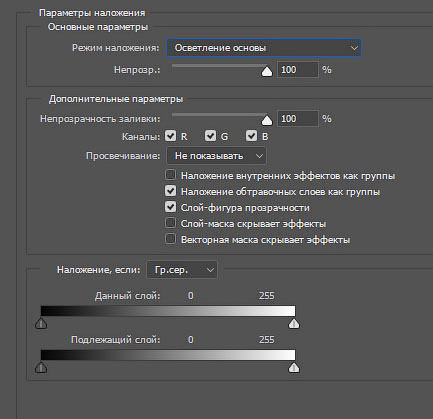Screen dimensions: 433x419
Task: Open the Режим наложения dropdown
Action: click(x=264, y=48)
